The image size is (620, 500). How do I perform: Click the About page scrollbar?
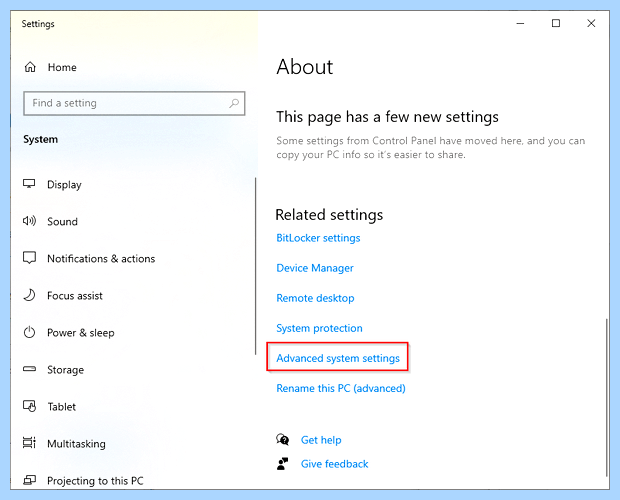(607, 397)
